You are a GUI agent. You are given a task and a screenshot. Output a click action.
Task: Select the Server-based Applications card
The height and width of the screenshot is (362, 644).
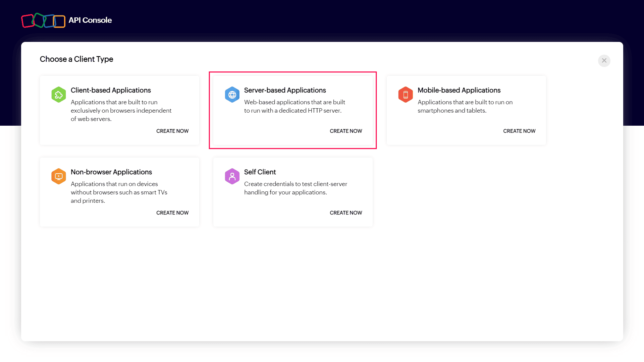pos(292,110)
